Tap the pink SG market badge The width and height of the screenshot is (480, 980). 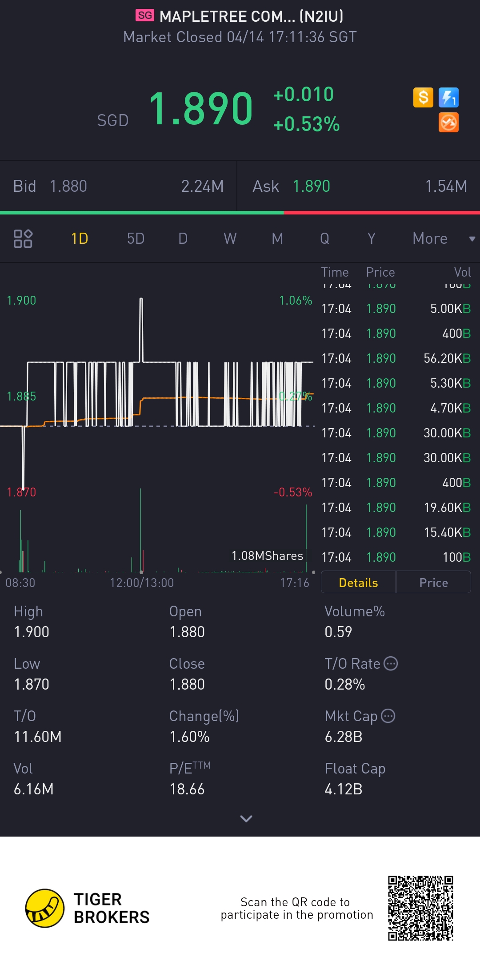[145, 16]
